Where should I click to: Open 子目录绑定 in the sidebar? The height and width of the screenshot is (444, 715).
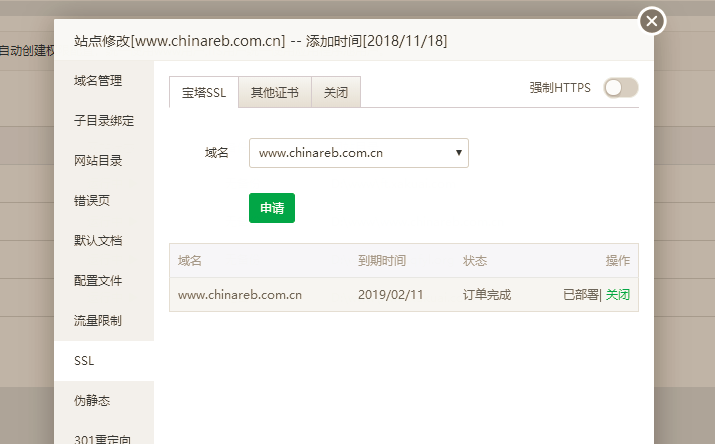(104, 121)
